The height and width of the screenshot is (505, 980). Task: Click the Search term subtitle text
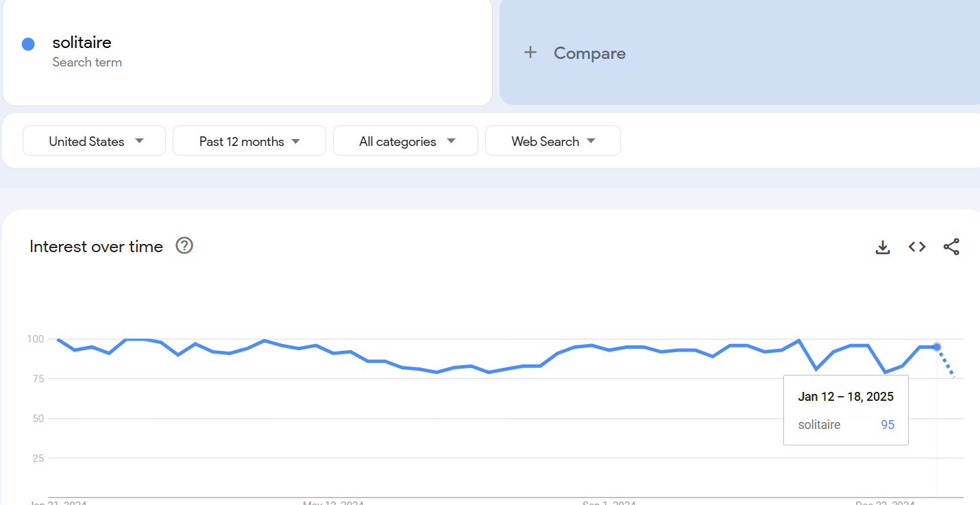pyautogui.click(x=87, y=62)
